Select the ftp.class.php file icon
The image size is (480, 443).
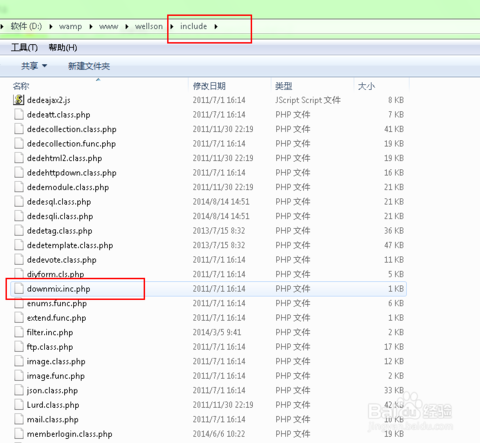19,347
